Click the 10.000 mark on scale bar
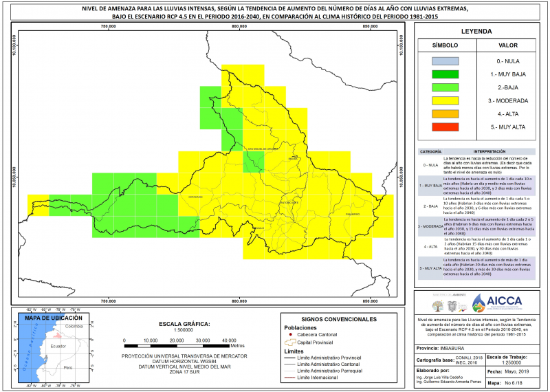Screen dimensions: 550x392 point(151,340)
